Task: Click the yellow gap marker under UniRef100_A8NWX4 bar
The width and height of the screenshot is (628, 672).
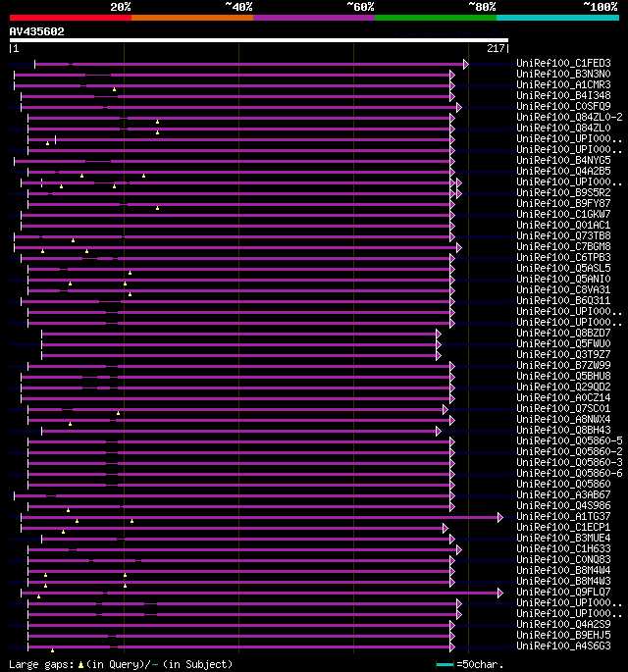Action: (x=70, y=424)
